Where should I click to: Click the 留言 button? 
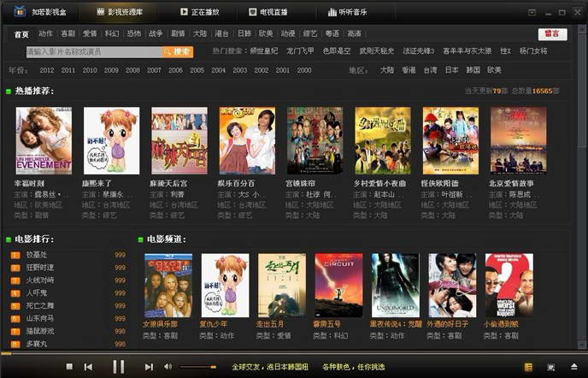tap(552, 34)
